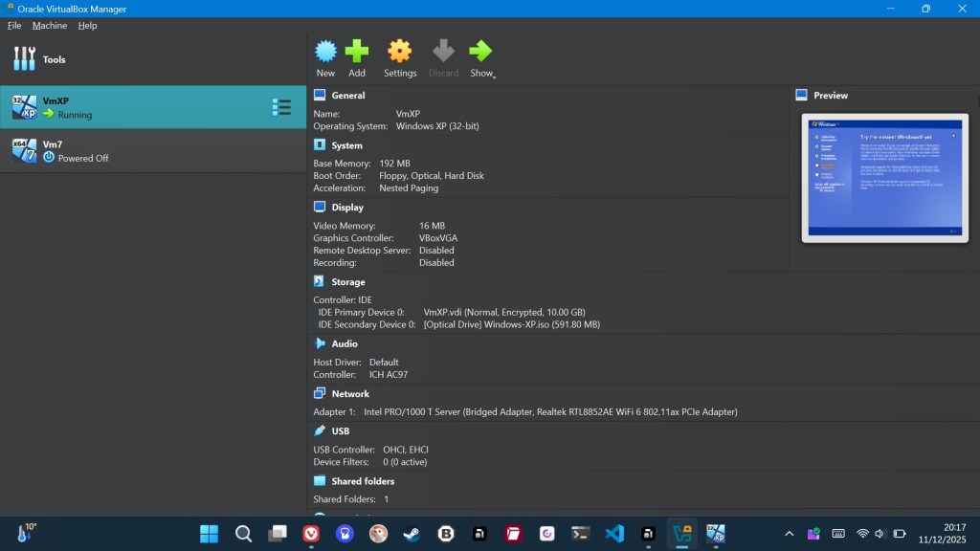Click the USB section plug icon

pos(320,430)
